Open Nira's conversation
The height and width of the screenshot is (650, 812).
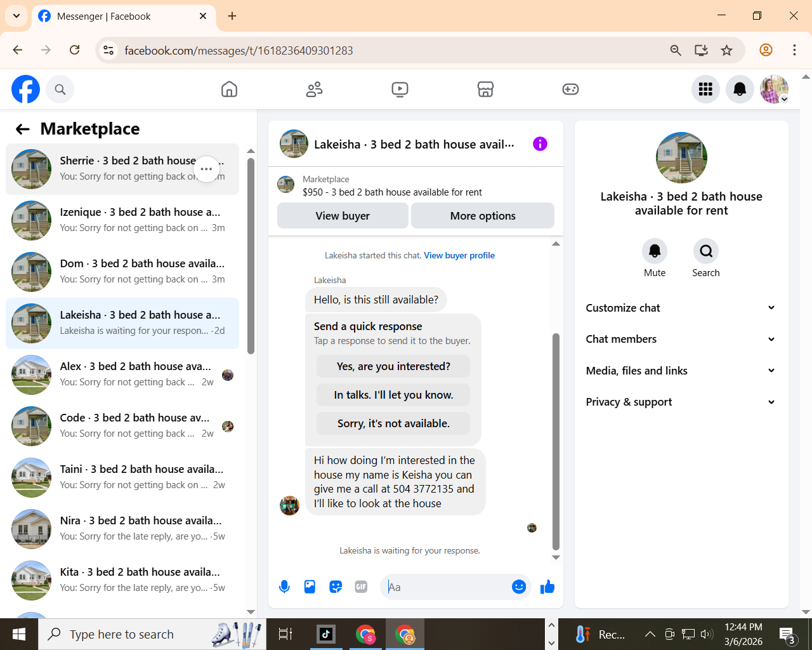(x=122, y=529)
